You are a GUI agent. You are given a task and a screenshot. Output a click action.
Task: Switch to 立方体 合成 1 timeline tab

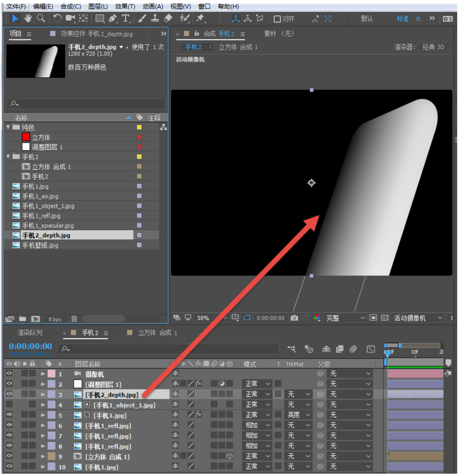coord(158,332)
